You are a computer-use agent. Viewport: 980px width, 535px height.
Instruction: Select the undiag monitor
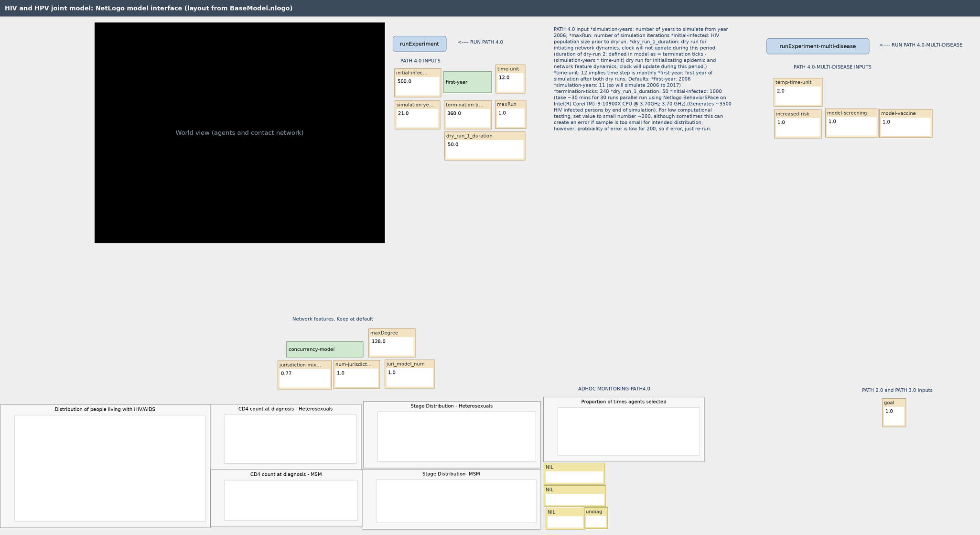coord(596,518)
